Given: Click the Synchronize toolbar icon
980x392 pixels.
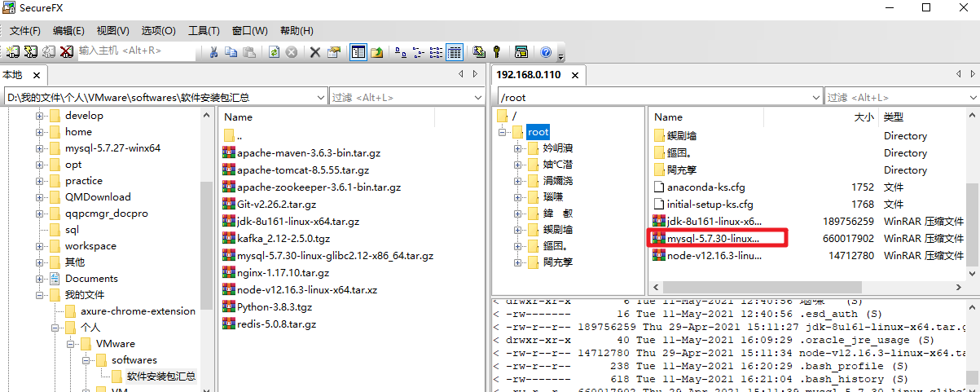Looking at the screenshot, I should pyautogui.click(x=479, y=52).
